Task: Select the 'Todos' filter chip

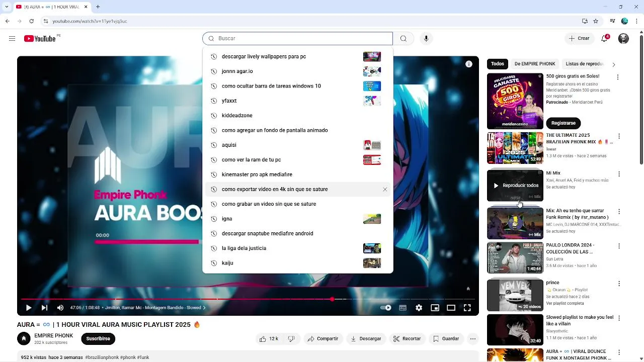Action: tap(498, 64)
